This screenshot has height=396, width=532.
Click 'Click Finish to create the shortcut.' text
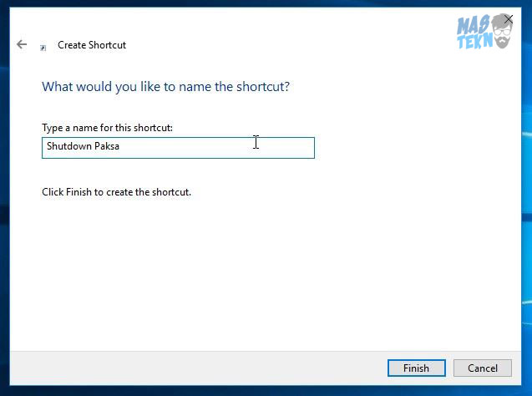pos(116,192)
